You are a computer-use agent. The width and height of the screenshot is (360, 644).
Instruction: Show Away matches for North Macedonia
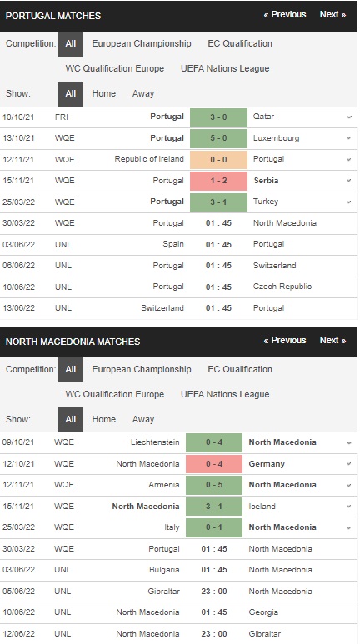click(x=143, y=419)
